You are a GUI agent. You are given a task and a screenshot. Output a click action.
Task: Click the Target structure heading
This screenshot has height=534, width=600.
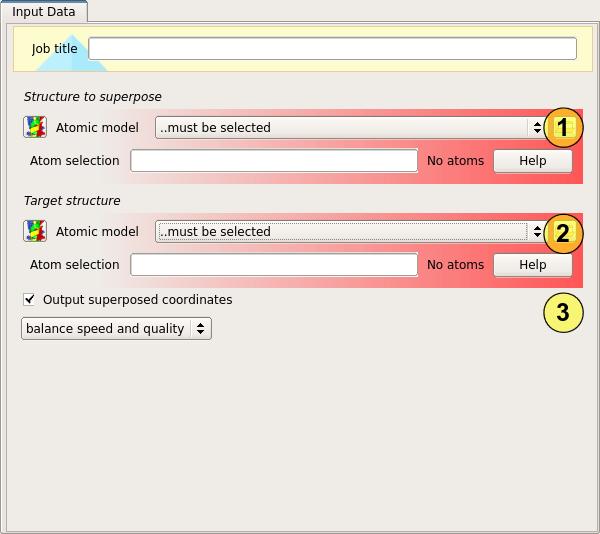(x=72, y=201)
